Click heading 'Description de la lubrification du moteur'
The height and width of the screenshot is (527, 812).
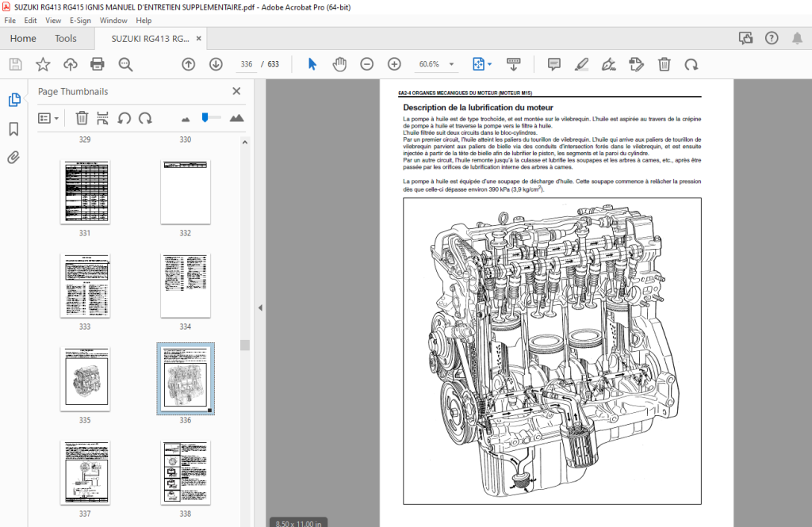[x=478, y=108]
